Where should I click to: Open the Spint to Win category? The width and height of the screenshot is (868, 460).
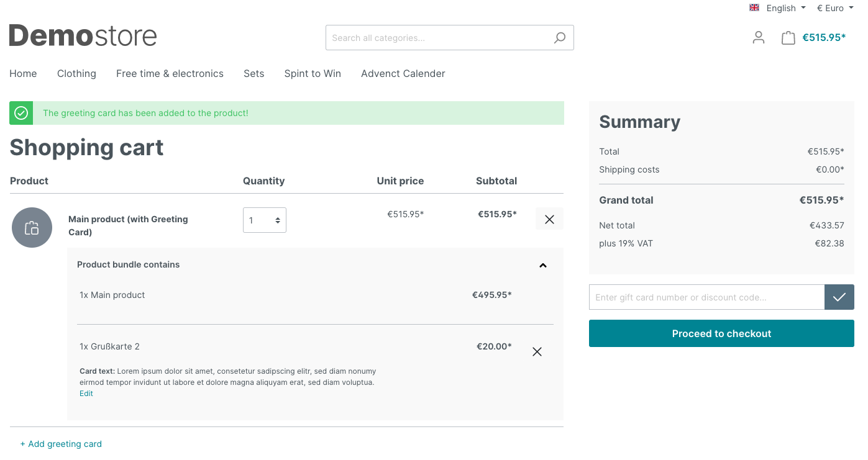[x=313, y=73]
